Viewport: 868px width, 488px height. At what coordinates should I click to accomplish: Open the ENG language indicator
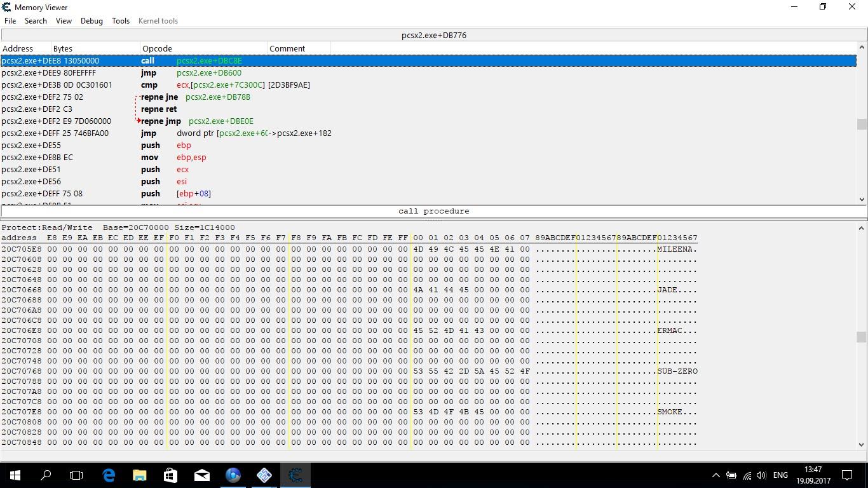coord(780,475)
